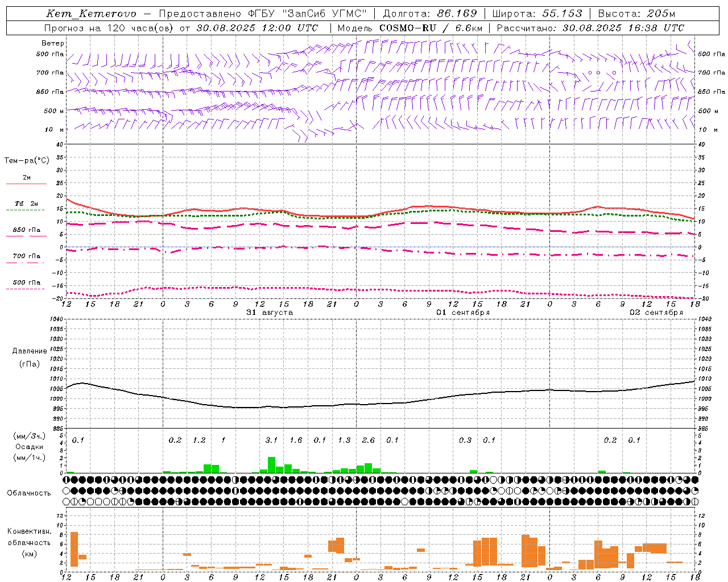728x582 pixels.
Task: Click the '31 августа' date label
Action: (x=270, y=313)
